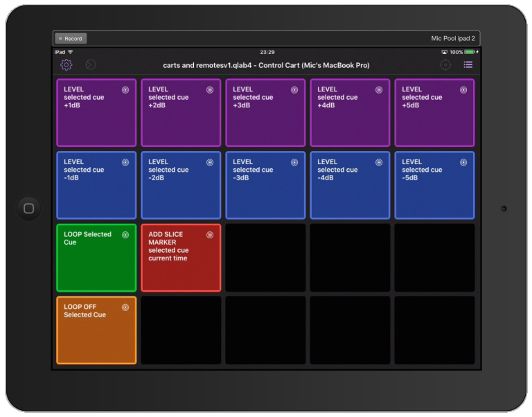Tap target icon on LOOP Selected Cue cart

coord(125,235)
